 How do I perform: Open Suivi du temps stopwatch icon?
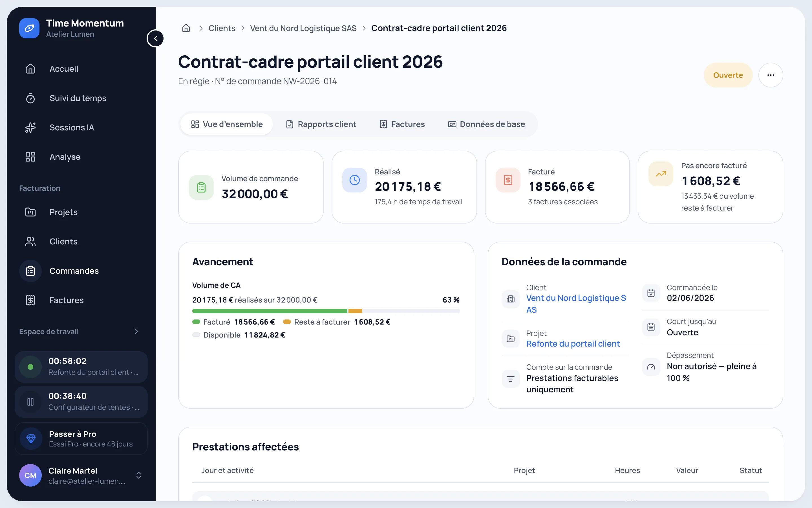(30, 98)
